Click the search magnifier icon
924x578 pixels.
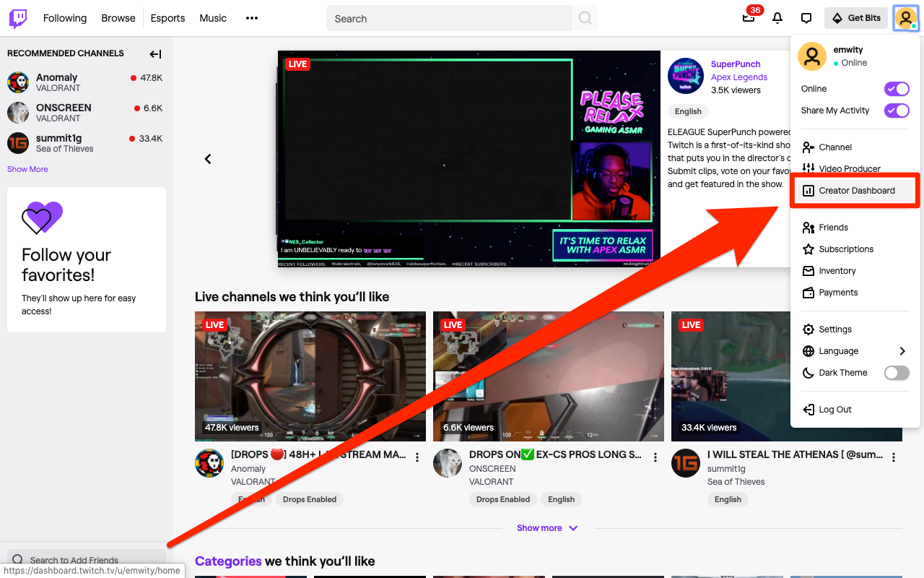tap(585, 18)
